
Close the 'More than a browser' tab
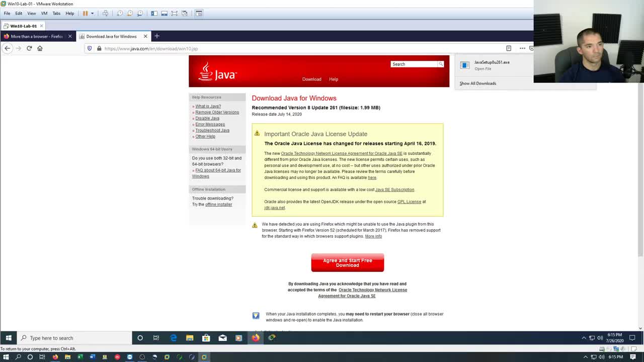(x=70, y=36)
